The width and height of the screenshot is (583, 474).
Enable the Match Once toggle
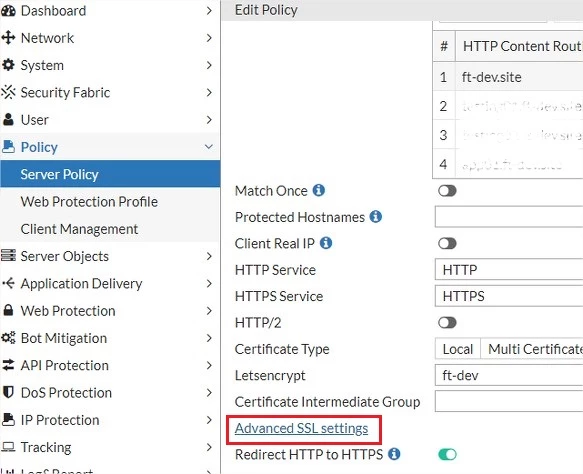(x=447, y=191)
